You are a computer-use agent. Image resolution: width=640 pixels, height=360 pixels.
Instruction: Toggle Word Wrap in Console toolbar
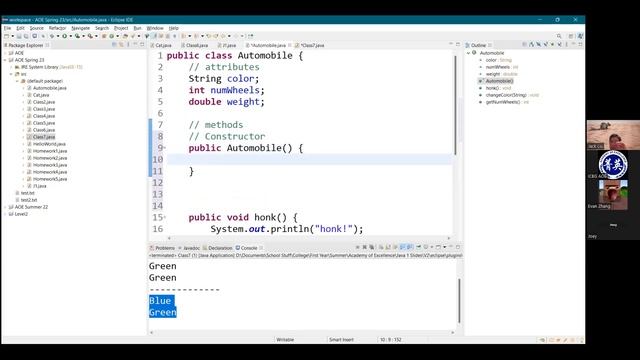tap(395, 247)
